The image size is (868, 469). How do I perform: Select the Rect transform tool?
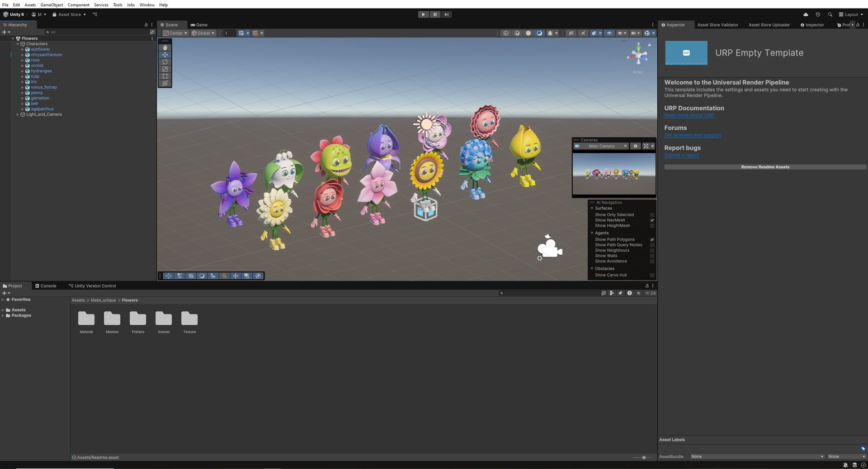click(165, 76)
